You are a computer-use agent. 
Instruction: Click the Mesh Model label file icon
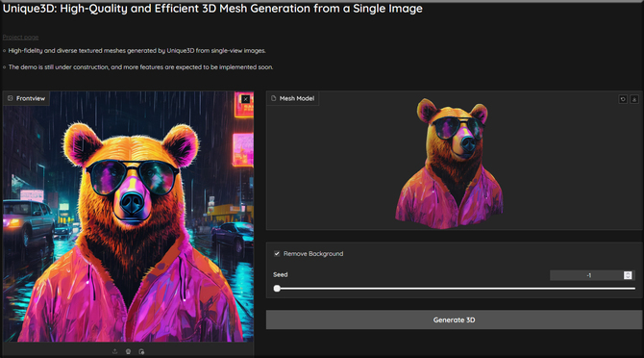[x=274, y=98]
